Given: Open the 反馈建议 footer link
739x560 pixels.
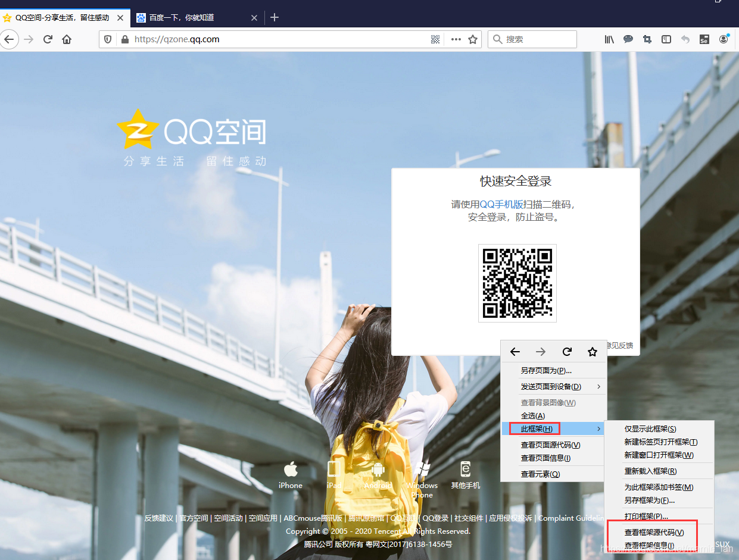Looking at the screenshot, I should [x=158, y=518].
